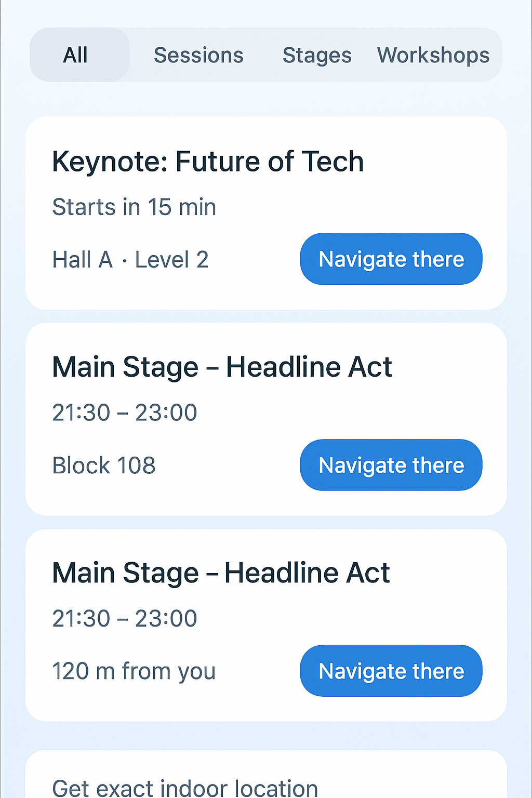
Task: Click the time range above Block 108
Action: (125, 413)
